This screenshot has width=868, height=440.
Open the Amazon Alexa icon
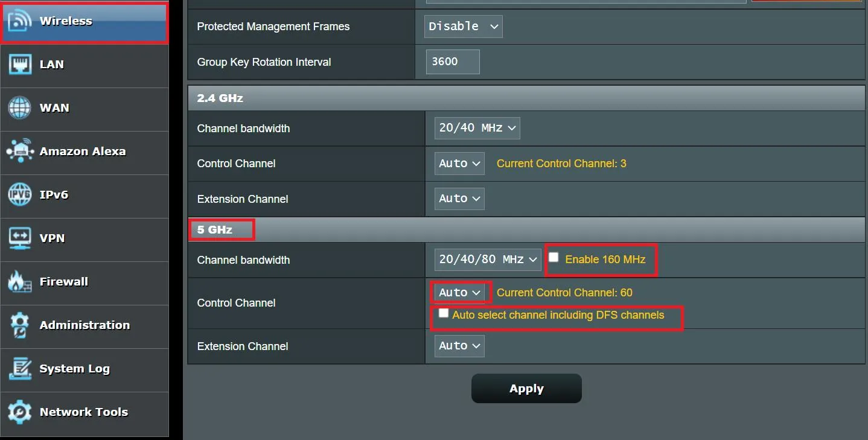tap(19, 151)
